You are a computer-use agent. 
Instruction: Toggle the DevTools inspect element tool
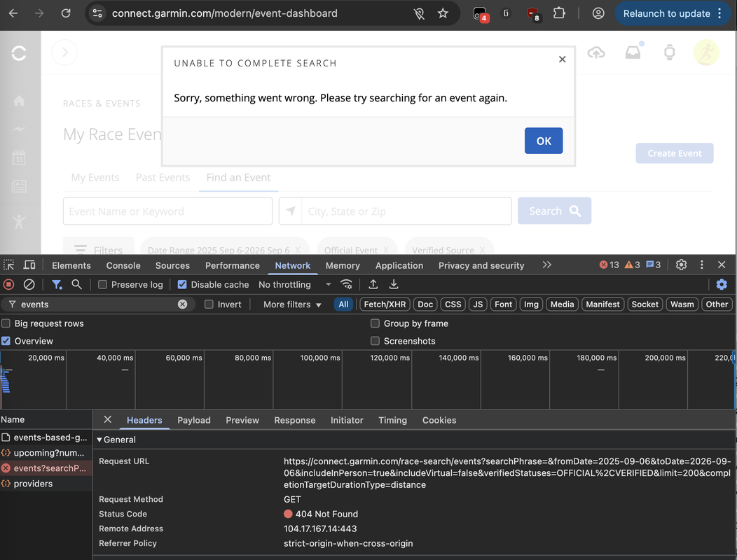9,265
